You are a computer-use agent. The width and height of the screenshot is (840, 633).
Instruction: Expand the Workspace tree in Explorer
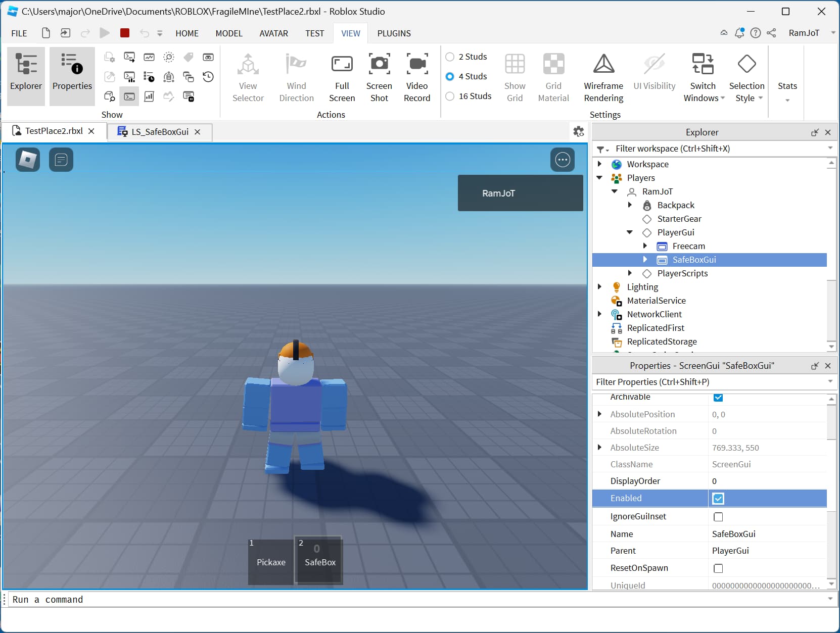(599, 164)
